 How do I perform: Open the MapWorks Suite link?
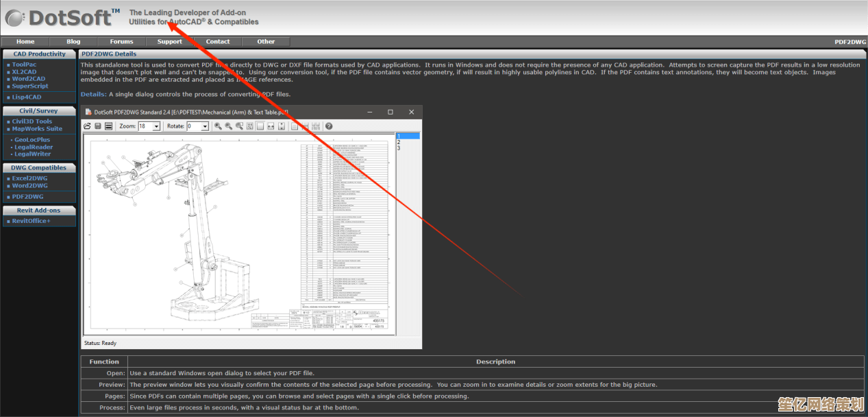pyautogui.click(x=37, y=129)
